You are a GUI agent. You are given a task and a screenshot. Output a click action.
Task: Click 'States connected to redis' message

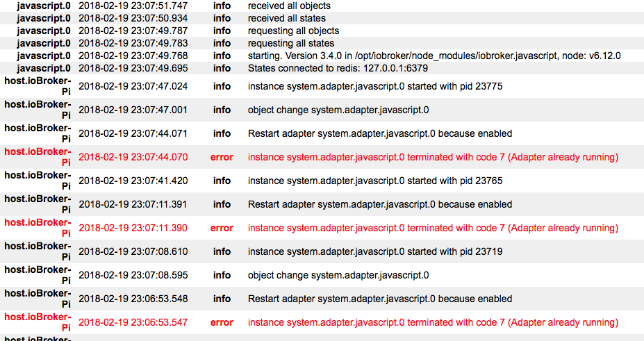[338, 68]
